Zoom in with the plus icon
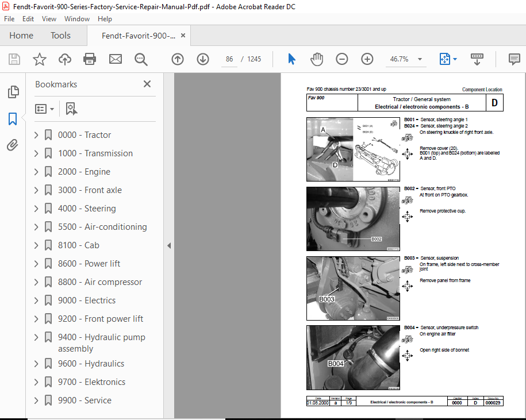This screenshot has height=420, width=526. 367,59
